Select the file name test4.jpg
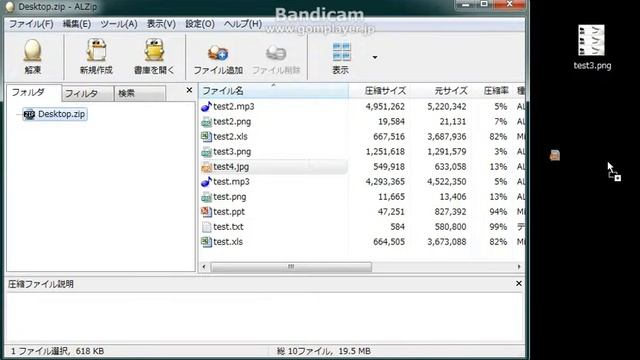The width and height of the screenshot is (640, 360). (231, 167)
